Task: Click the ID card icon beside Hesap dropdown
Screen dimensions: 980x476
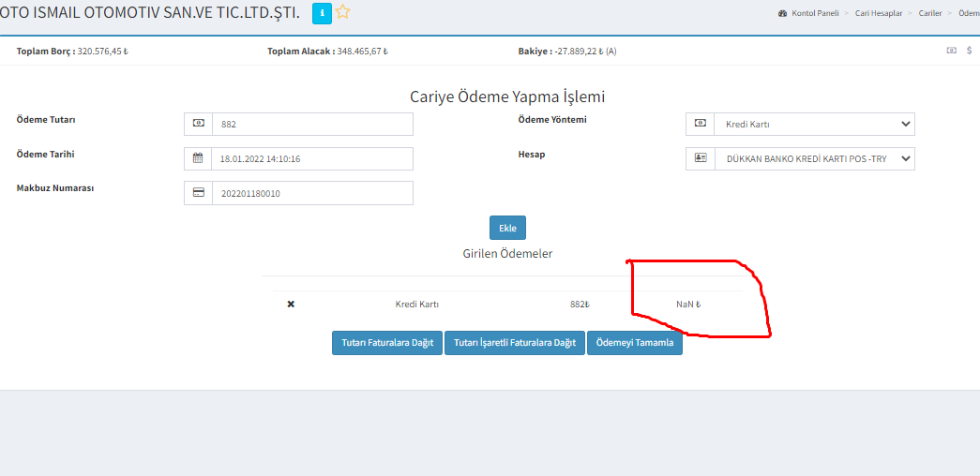Action: pos(701,158)
